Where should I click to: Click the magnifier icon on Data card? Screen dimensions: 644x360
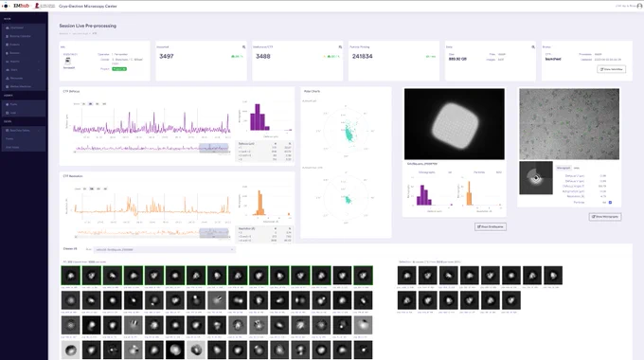point(533,46)
